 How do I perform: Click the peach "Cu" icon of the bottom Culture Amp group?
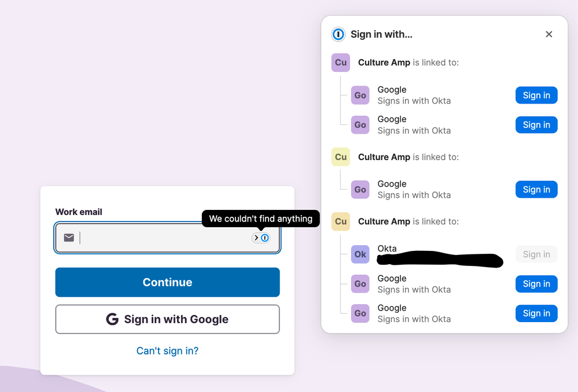pos(341,221)
